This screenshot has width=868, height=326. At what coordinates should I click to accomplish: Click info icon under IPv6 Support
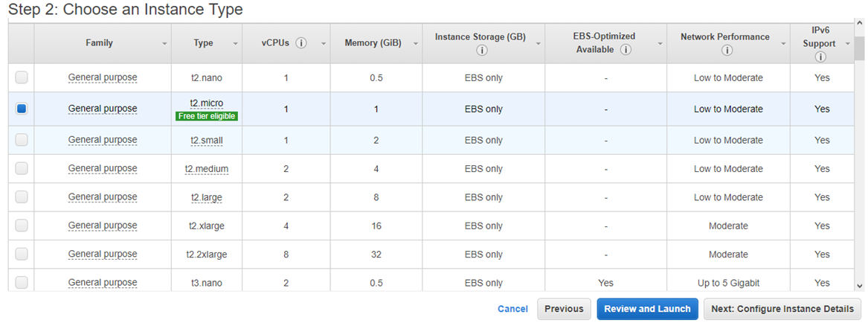820,57
